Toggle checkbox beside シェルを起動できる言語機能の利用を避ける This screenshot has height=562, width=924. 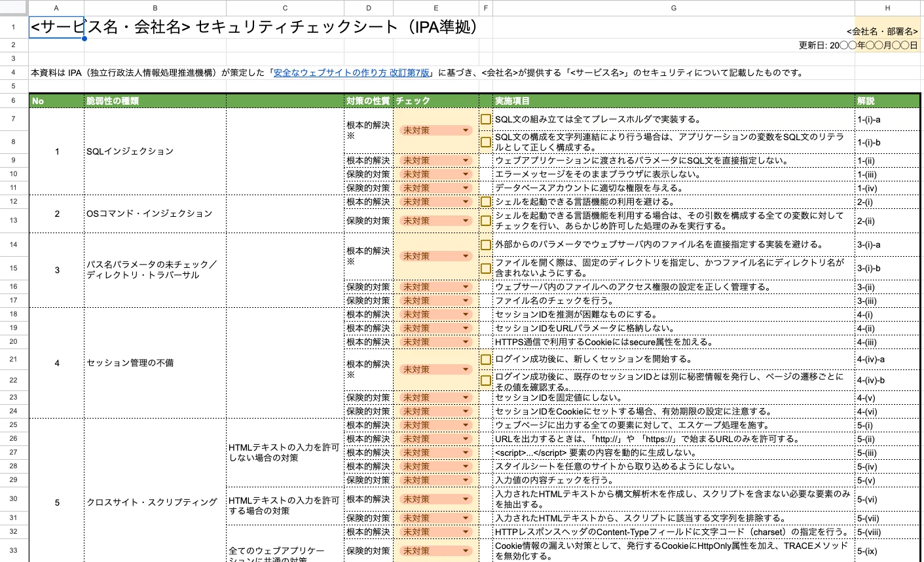coord(486,202)
